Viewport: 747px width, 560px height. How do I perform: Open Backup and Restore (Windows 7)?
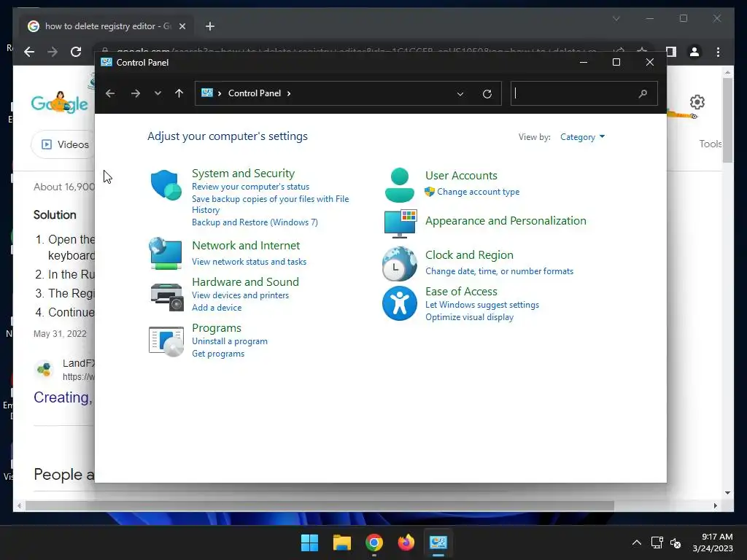(255, 222)
